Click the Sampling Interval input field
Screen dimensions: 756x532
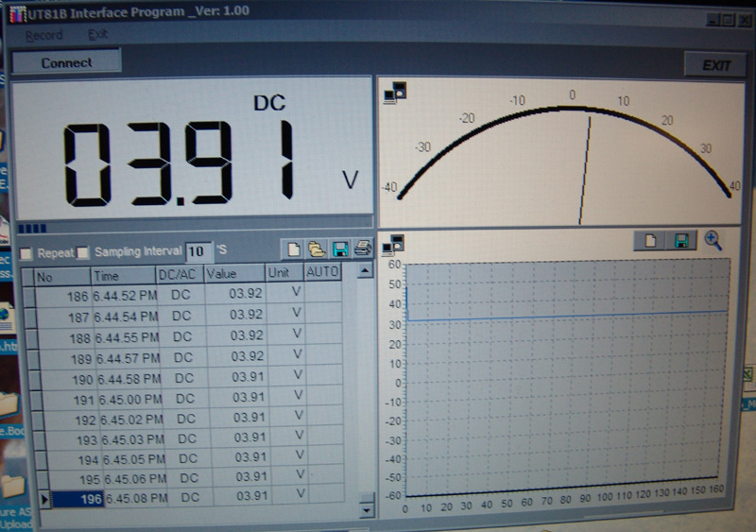[198, 251]
